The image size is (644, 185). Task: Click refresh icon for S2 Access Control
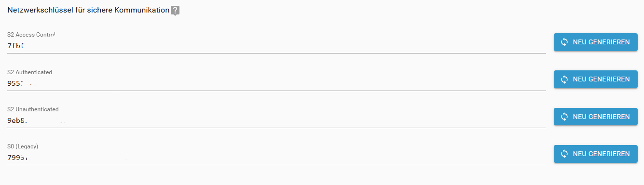click(564, 42)
